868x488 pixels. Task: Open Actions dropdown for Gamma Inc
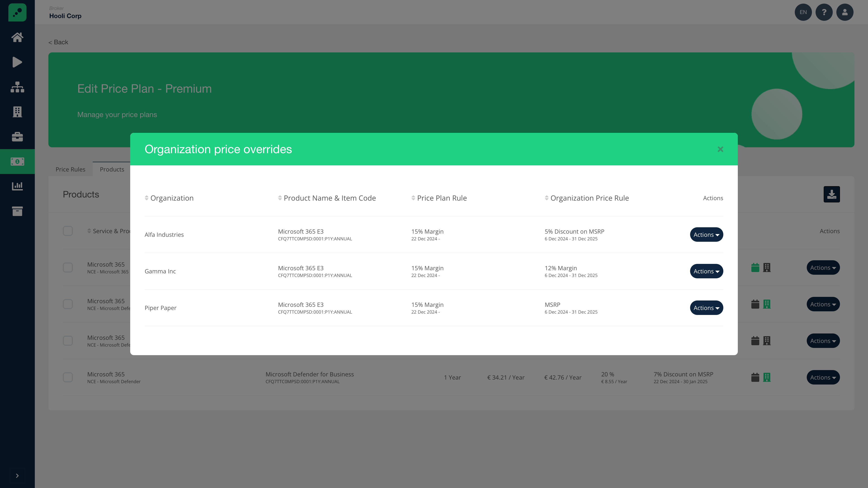click(706, 271)
